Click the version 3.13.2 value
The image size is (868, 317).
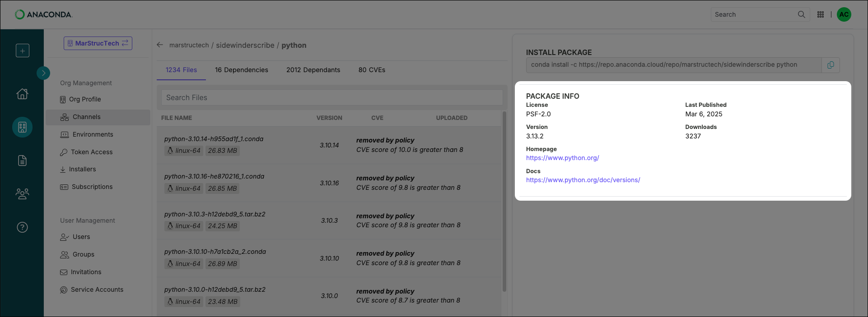(535, 136)
